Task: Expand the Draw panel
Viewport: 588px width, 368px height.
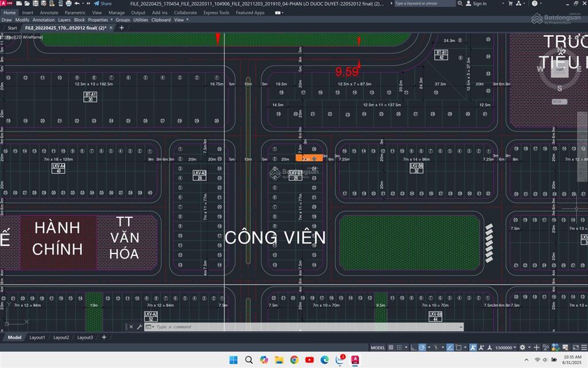Action: tap(7, 20)
